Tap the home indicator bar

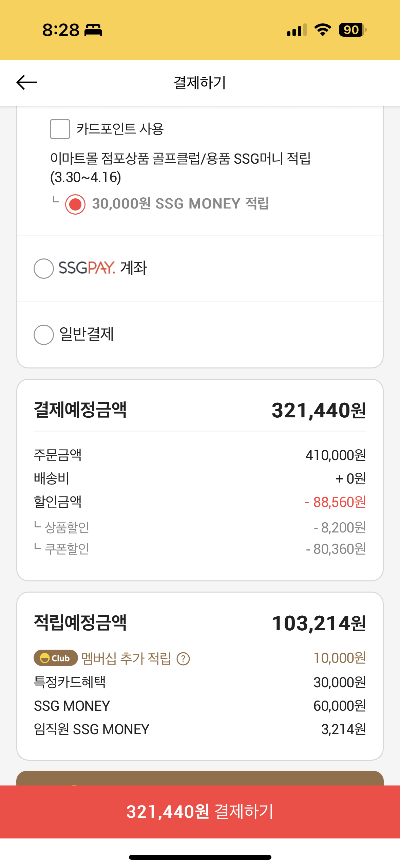point(200,857)
